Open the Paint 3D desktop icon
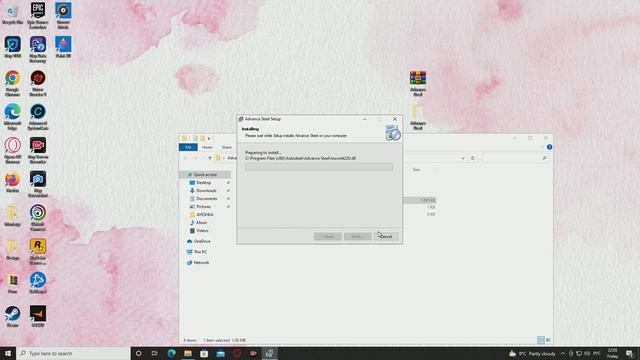Viewport: 640px width, 360px height. pyautogui.click(x=63, y=47)
